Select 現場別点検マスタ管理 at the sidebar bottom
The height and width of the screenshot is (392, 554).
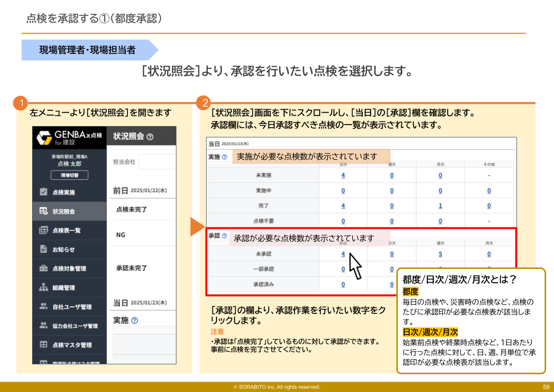coord(43,361)
